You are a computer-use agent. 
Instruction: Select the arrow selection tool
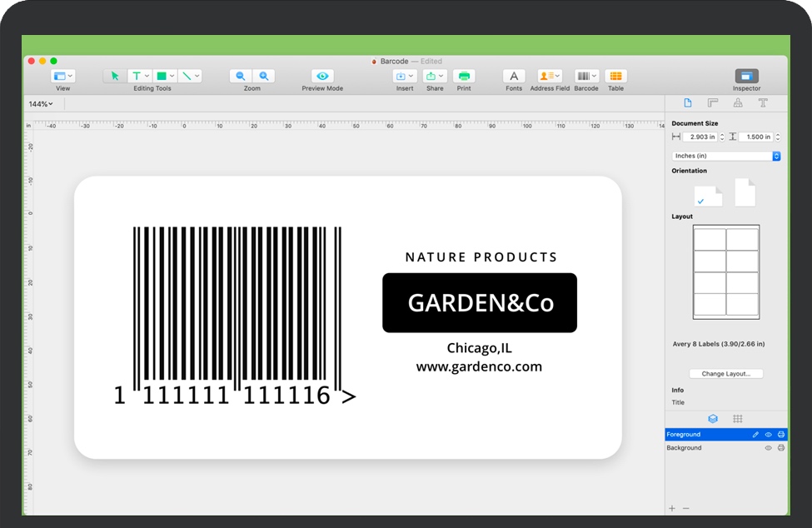[x=115, y=76]
